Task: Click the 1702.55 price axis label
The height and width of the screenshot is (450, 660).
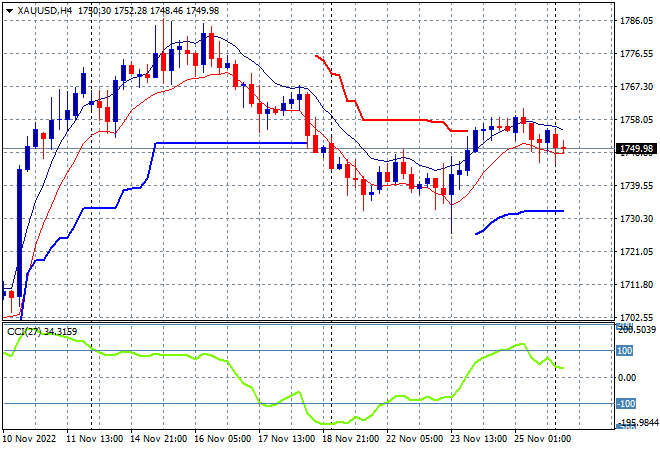Action: pyautogui.click(x=636, y=317)
